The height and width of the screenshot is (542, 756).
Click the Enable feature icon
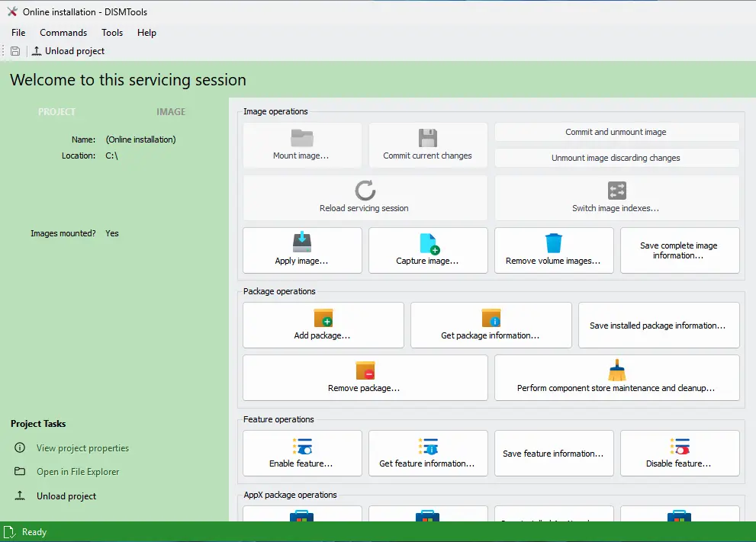pyautogui.click(x=302, y=446)
